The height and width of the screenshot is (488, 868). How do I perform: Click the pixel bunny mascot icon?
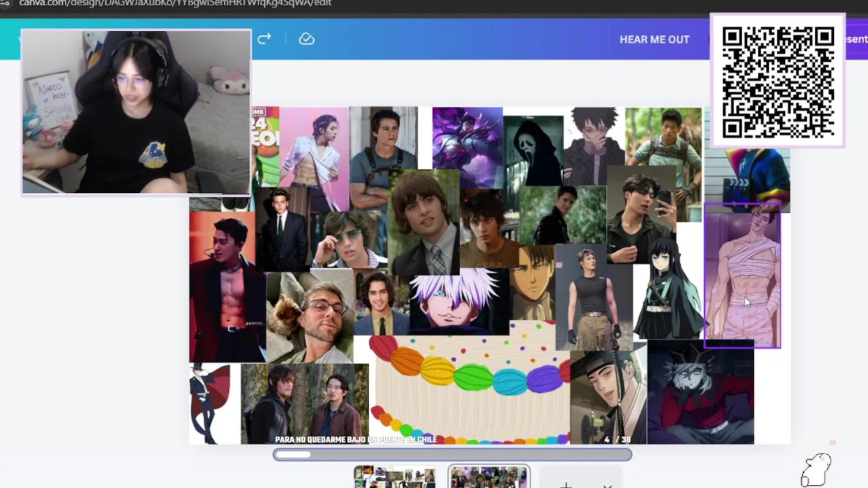click(816, 470)
